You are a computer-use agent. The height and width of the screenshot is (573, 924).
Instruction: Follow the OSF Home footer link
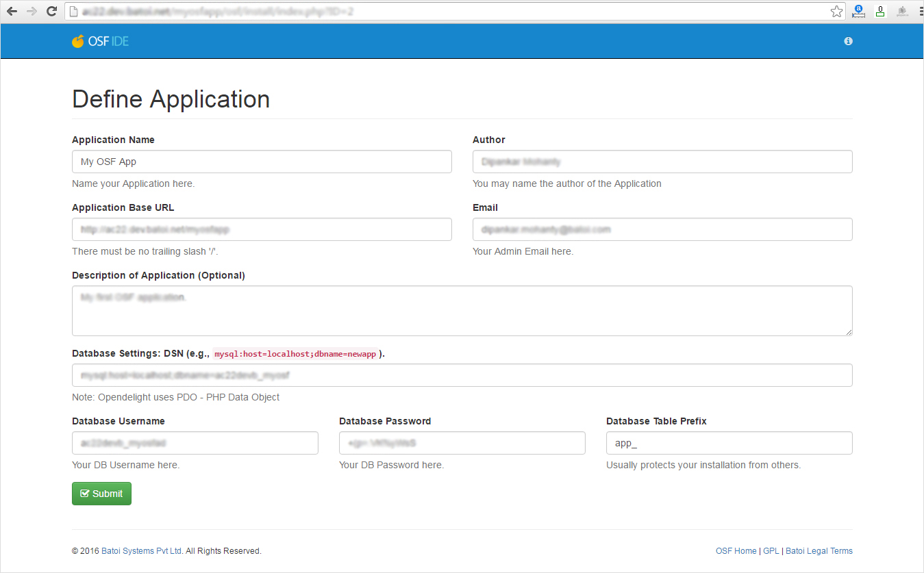[736, 551]
